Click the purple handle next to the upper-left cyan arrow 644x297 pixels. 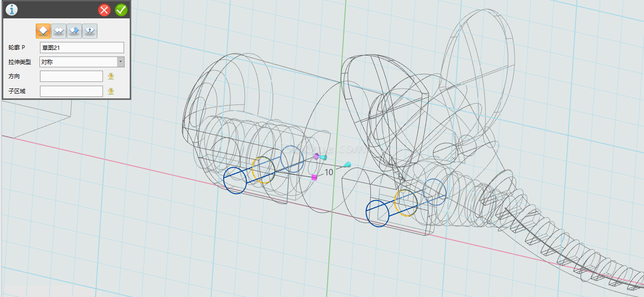pos(316,156)
